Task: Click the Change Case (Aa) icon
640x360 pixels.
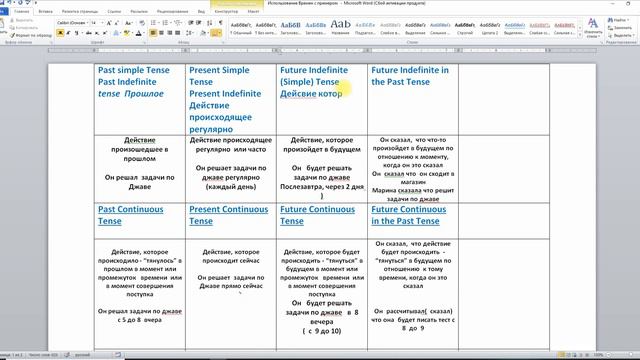Action: pyautogui.click(x=129, y=23)
